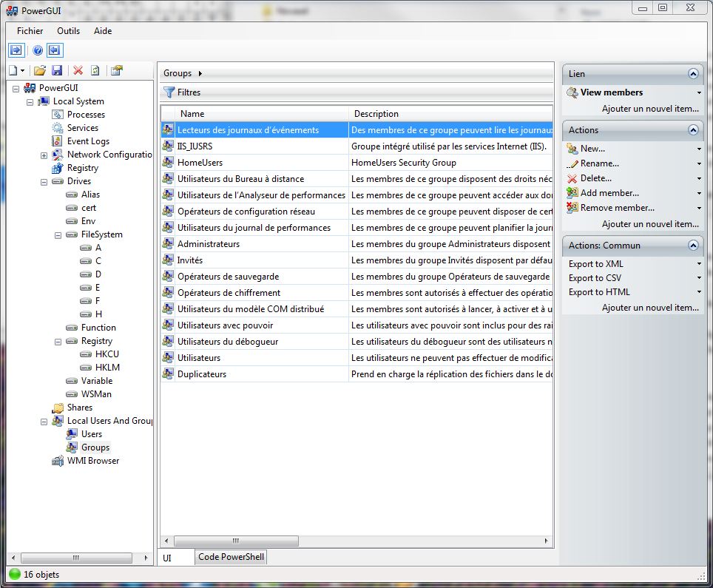
Task: Click the forward arrow toolbar icon
Action: [16, 50]
